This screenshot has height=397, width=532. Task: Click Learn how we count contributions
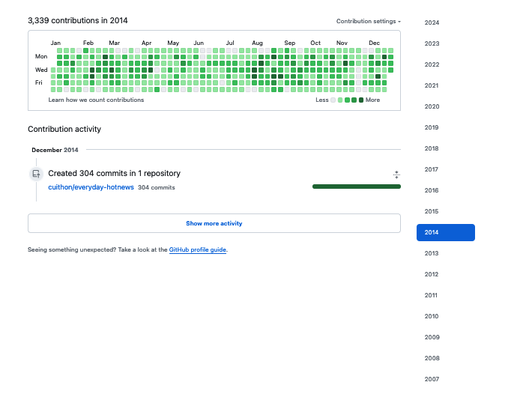pyautogui.click(x=96, y=100)
